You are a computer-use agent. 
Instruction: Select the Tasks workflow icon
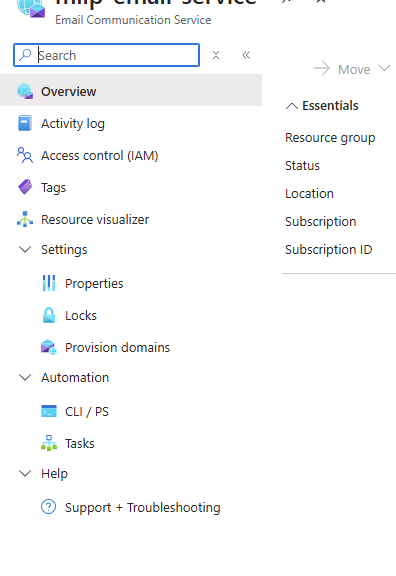49,443
